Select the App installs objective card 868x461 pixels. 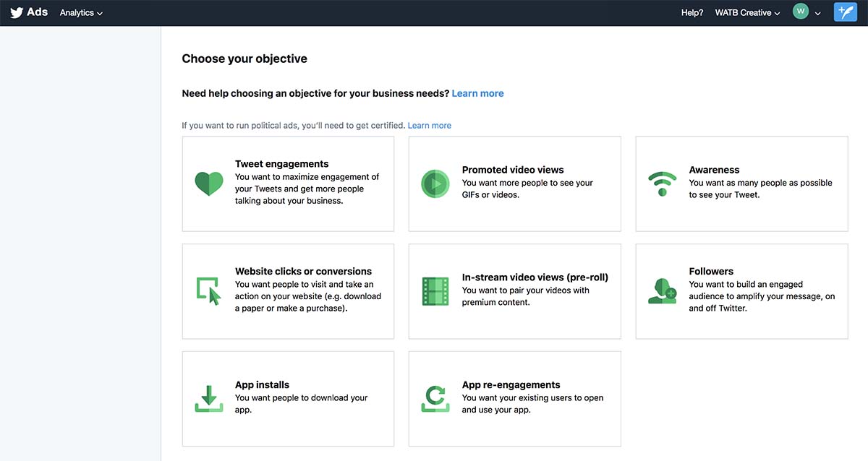coord(288,398)
